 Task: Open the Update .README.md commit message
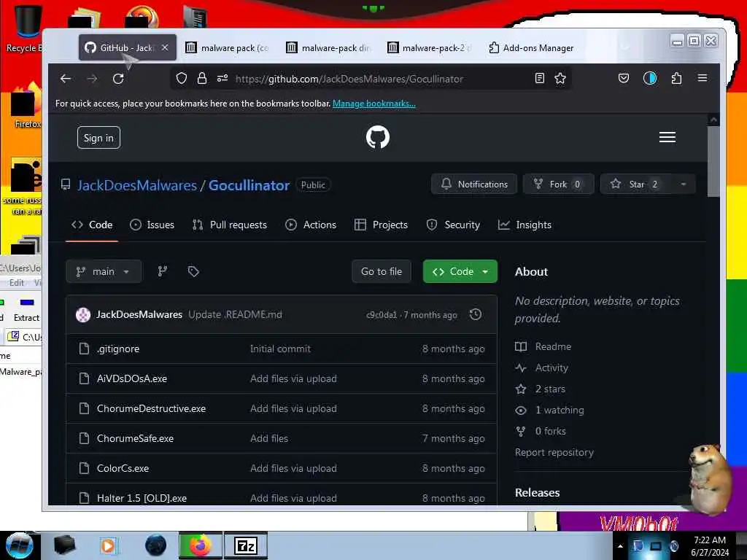(235, 315)
